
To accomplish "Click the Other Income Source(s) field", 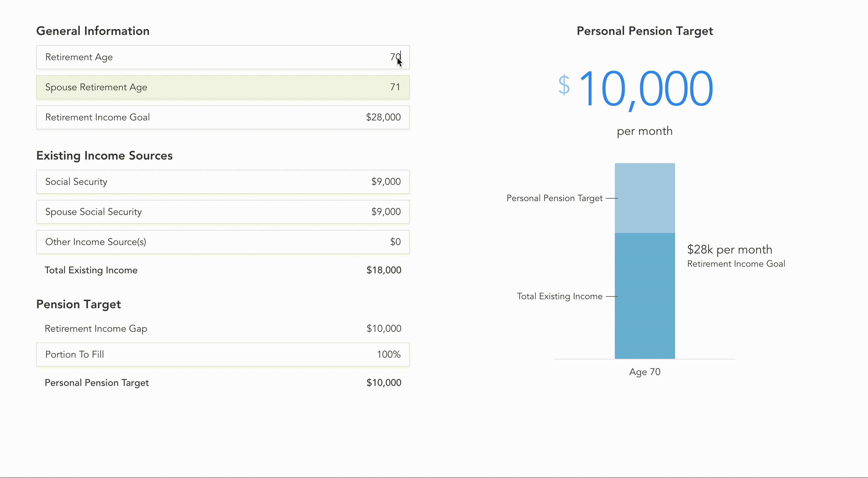I will click(223, 242).
